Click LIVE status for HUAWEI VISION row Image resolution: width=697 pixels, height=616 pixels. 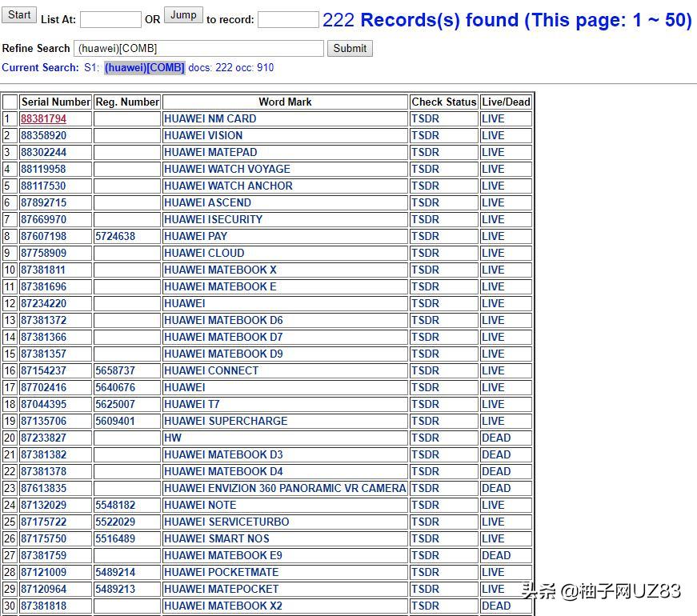point(493,135)
